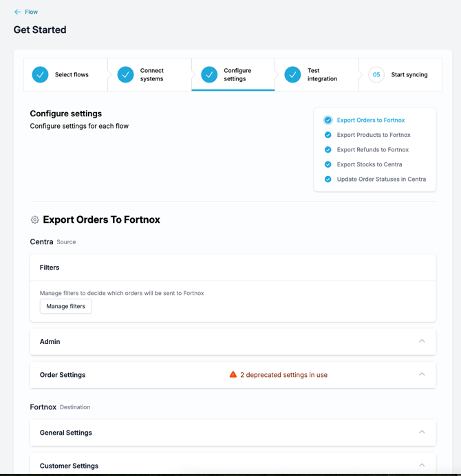Click the orange deprecated settings warning icon
Screen dimensions: 461x476
[233, 375]
